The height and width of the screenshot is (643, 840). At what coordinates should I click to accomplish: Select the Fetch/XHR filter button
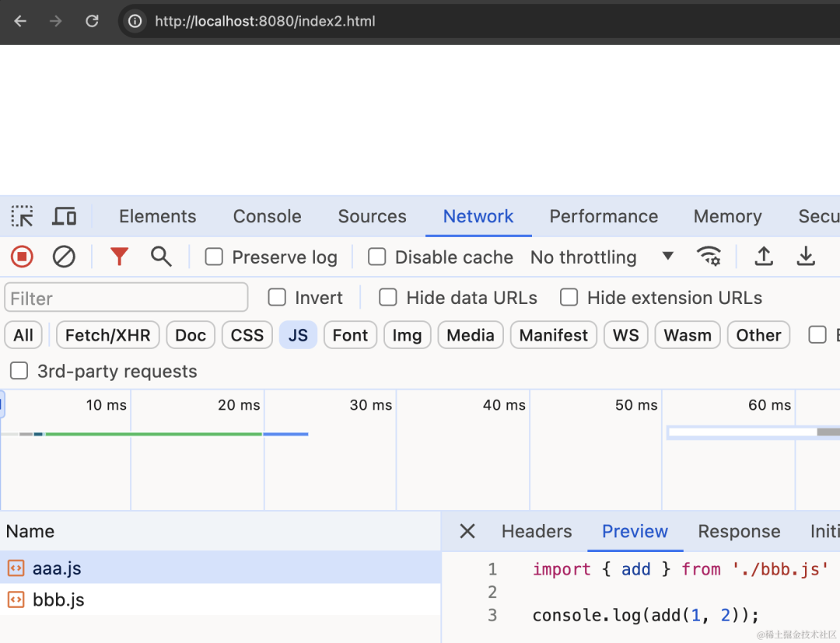(107, 335)
